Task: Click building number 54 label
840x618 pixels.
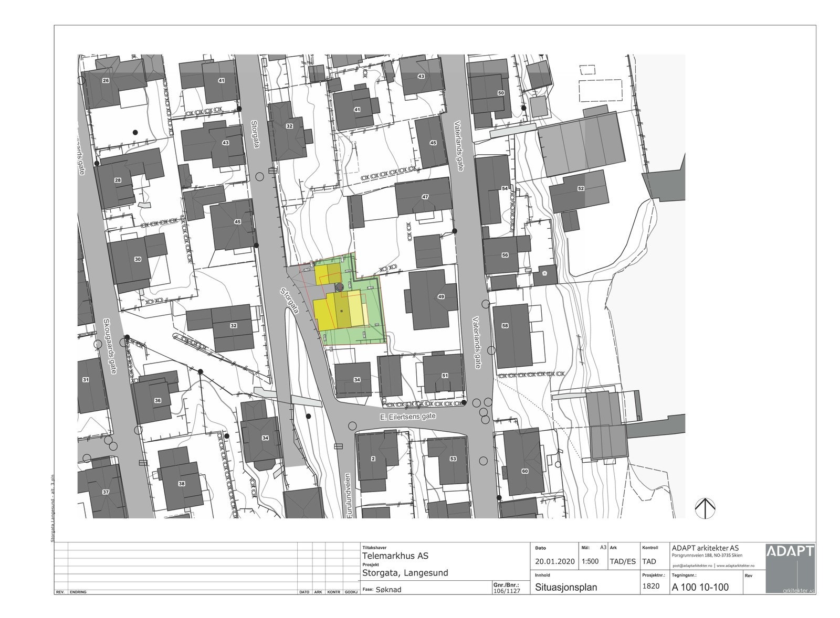Action: click(x=505, y=188)
